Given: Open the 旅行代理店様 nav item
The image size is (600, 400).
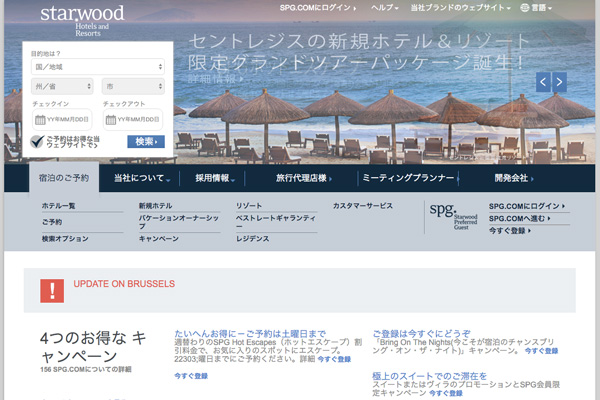Looking at the screenshot, I should (x=304, y=178).
